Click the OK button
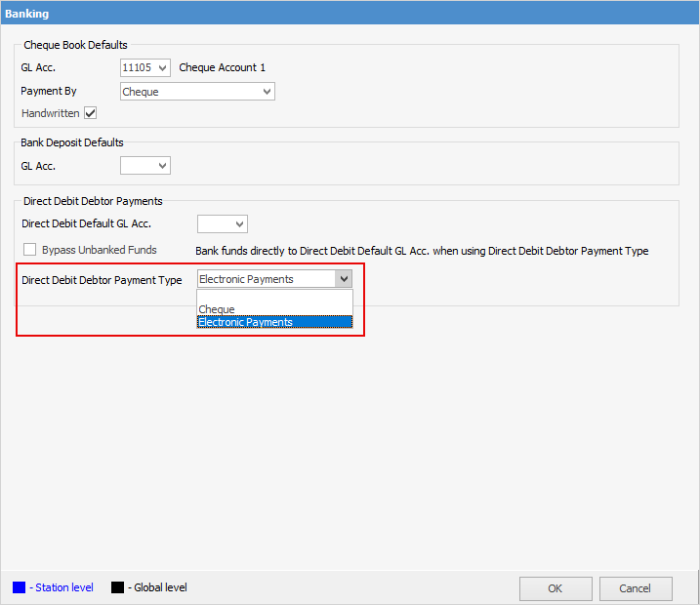 (x=556, y=588)
